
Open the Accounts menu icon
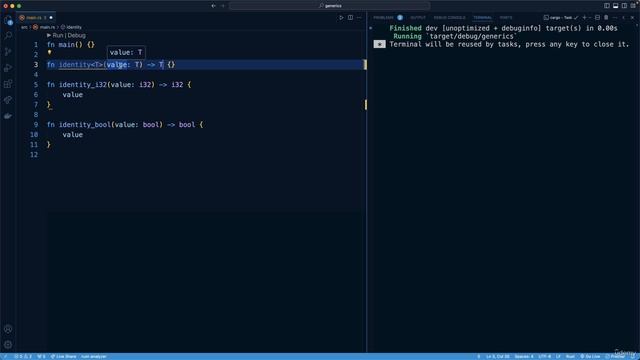point(8,329)
